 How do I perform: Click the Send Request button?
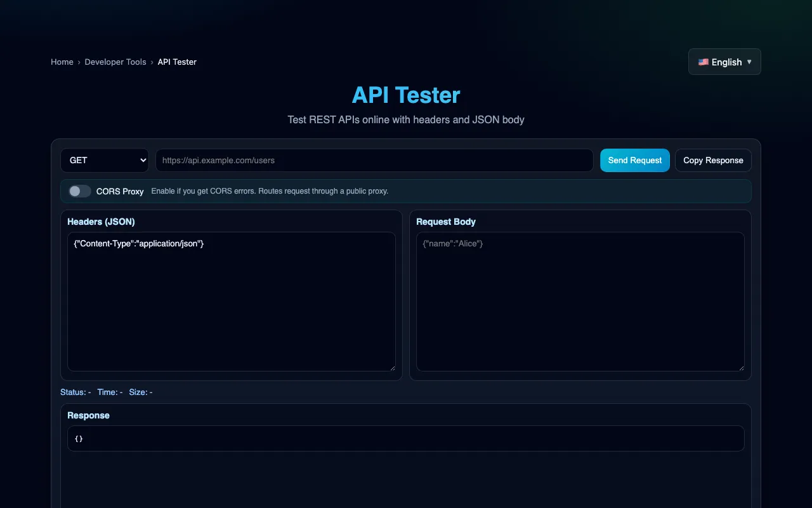point(635,160)
